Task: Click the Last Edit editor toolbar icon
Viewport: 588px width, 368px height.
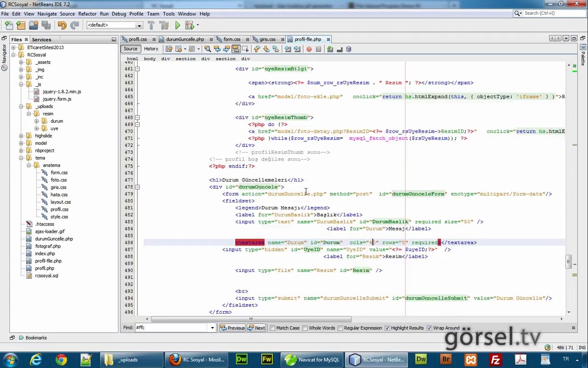Action: coord(169,49)
